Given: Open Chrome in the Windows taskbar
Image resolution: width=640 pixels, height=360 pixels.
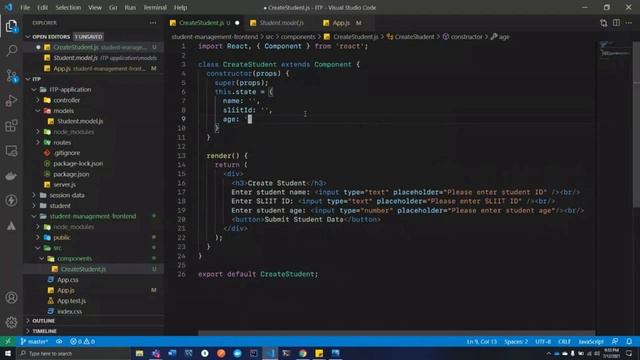Looking at the screenshot, I should pyautogui.click(x=303, y=353).
